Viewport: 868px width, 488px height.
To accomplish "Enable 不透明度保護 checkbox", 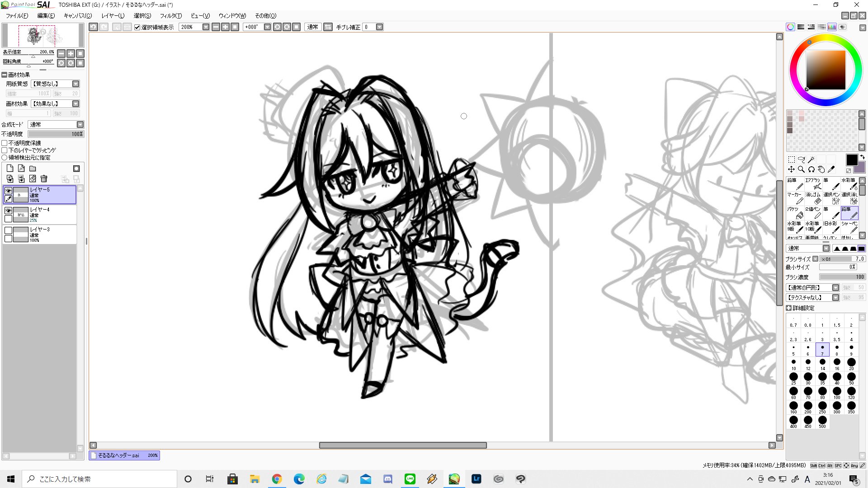I will pyautogui.click(x=5, y=143).
